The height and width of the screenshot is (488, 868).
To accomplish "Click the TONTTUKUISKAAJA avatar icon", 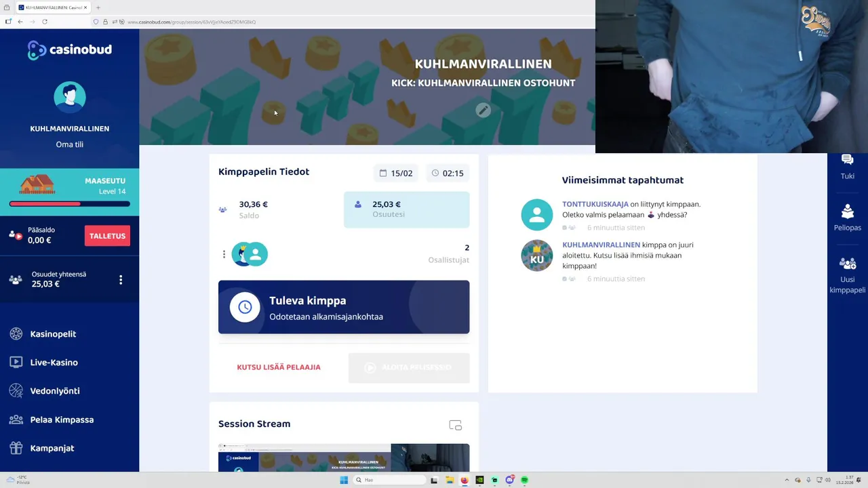I will [537, 215].
